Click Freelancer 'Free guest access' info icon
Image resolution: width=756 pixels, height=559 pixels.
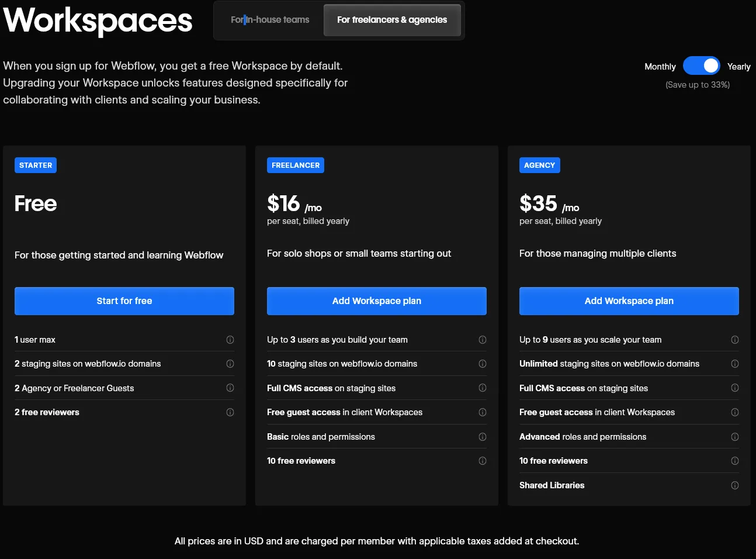coord(483,412)
